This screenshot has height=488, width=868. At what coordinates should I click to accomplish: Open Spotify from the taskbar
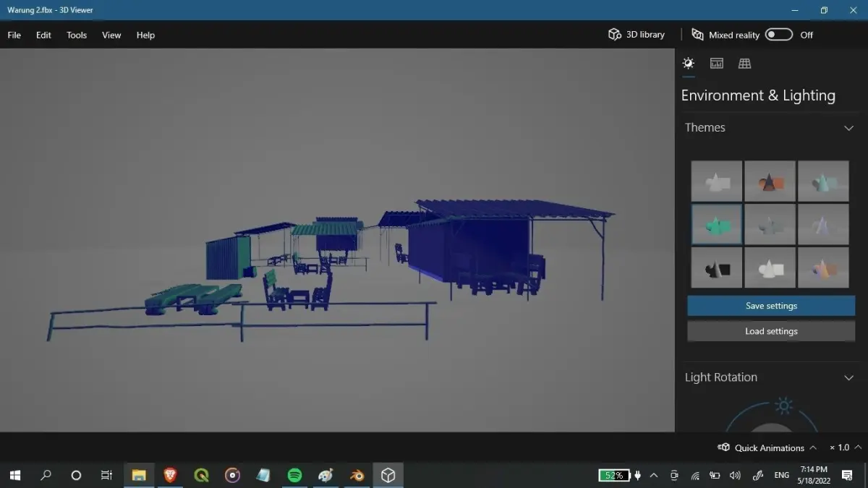coord(294,475)
